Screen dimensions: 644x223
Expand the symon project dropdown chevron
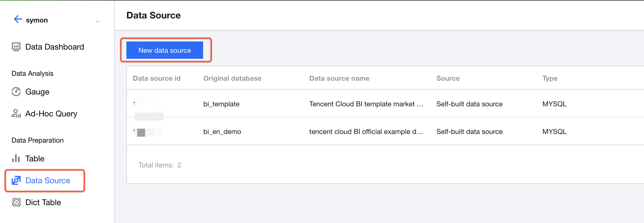[98, 21]
